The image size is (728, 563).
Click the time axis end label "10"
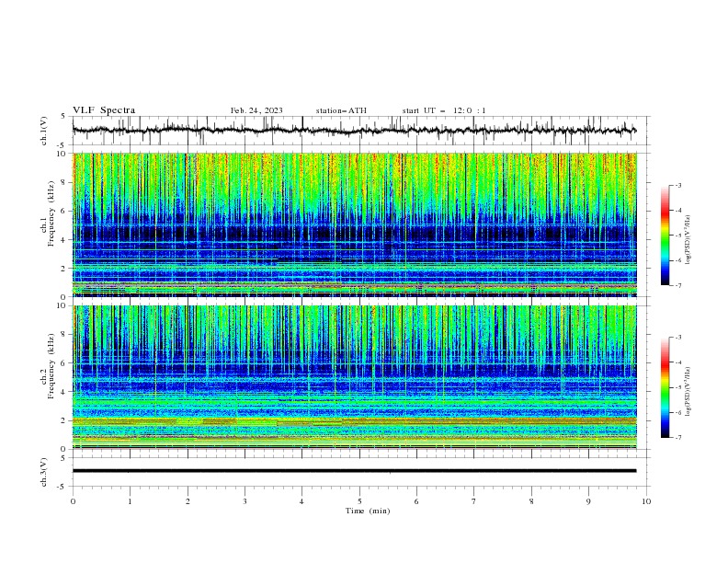coord(646,501)
